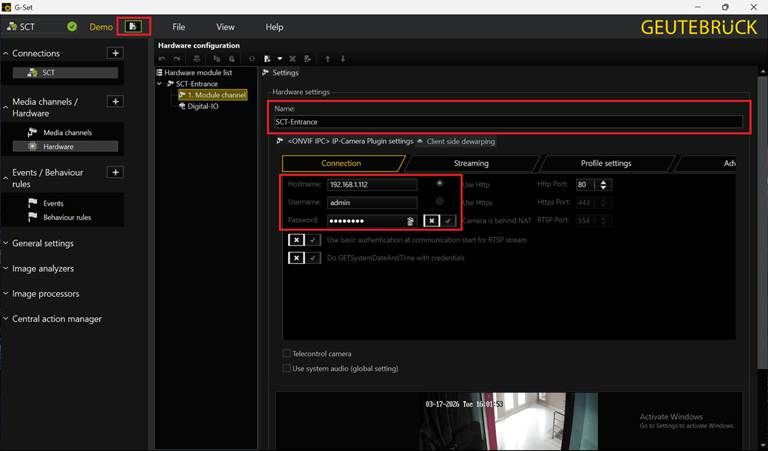
Task: Select the 1. Module channel tree item
Action: pyautogui.click(x=213, y=95)
